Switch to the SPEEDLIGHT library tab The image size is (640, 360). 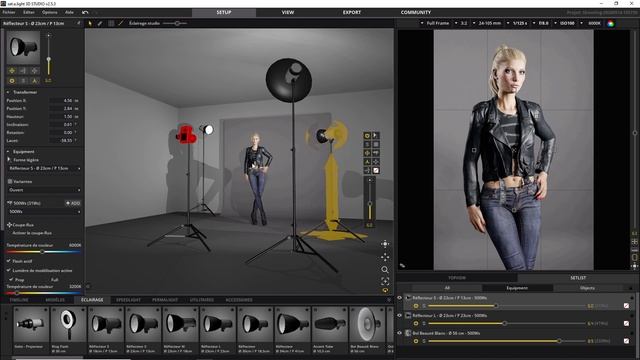point(129,300)
